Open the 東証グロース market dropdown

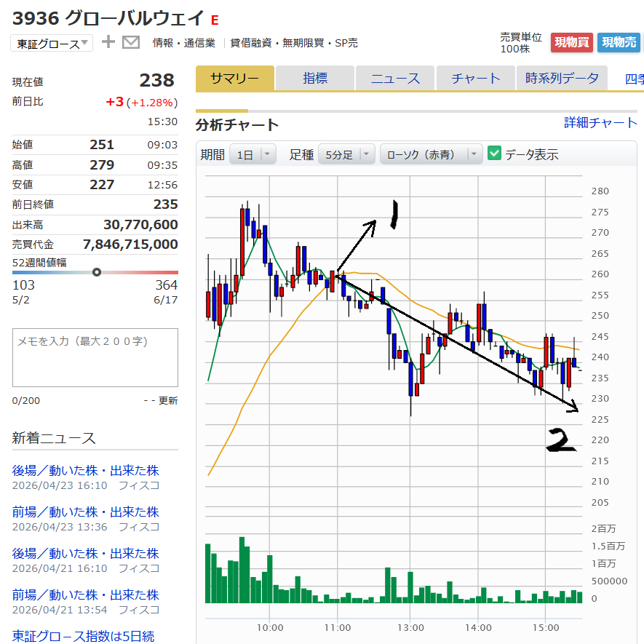(x=52, y=44)
